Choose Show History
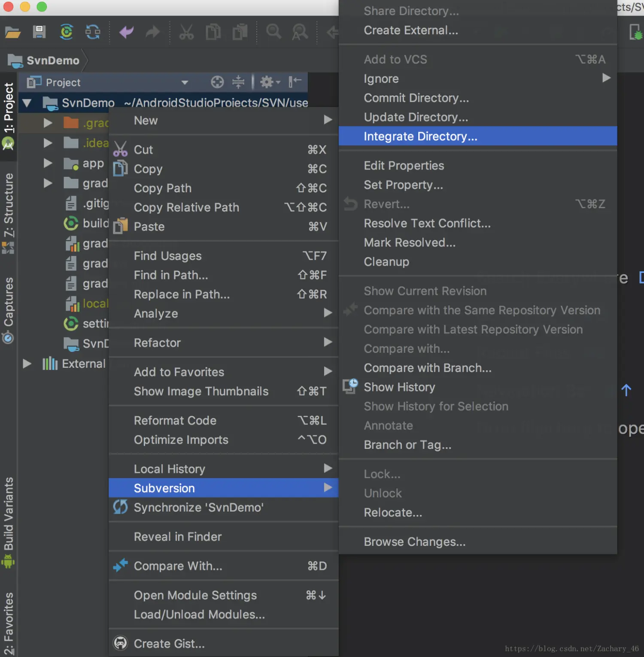This screenshot has height=657, width=644. pos(478,388)
